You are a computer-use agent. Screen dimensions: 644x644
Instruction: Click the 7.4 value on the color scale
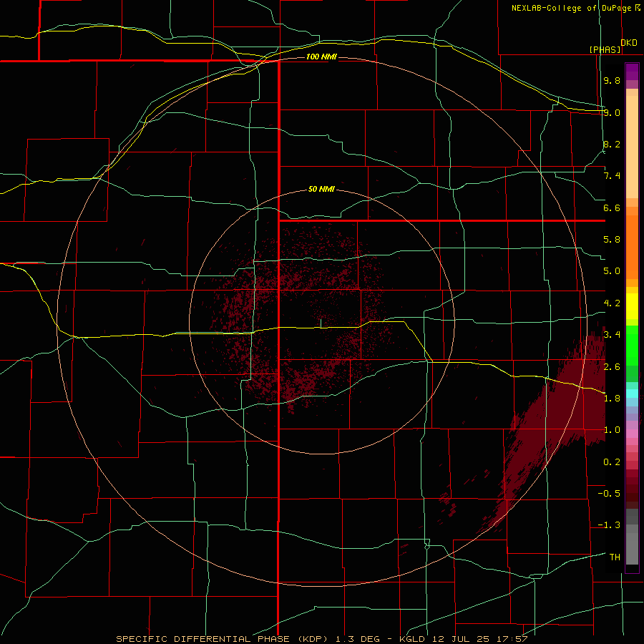(612, 176)
